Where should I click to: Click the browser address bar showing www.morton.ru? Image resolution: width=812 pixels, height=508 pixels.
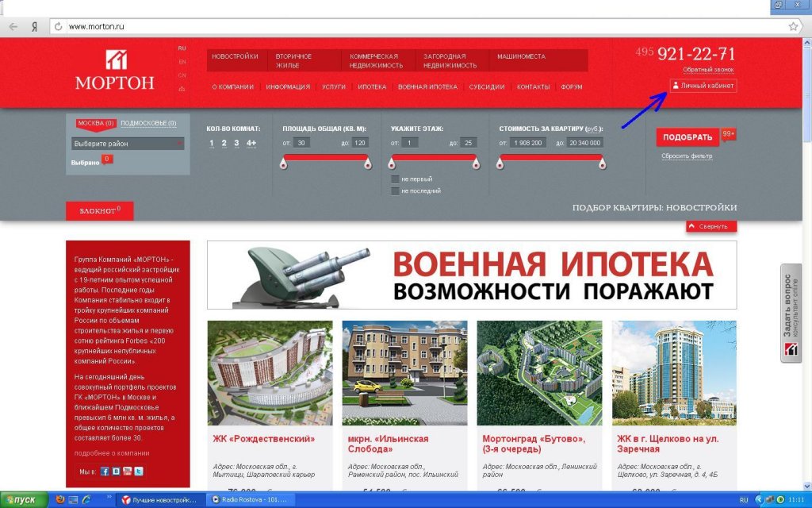pyautogui.click(x=425, y=26)
